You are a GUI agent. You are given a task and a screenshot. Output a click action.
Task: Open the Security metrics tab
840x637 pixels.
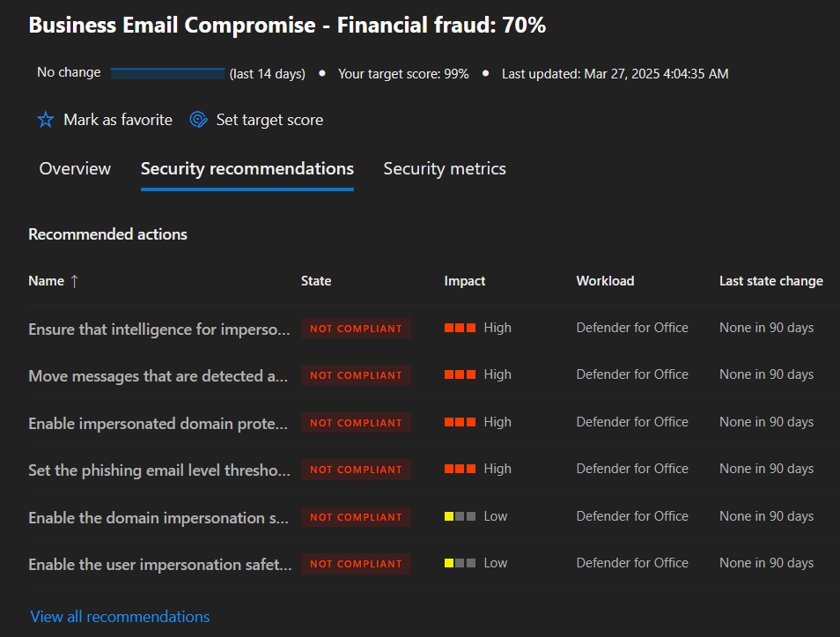click(445, 168)
